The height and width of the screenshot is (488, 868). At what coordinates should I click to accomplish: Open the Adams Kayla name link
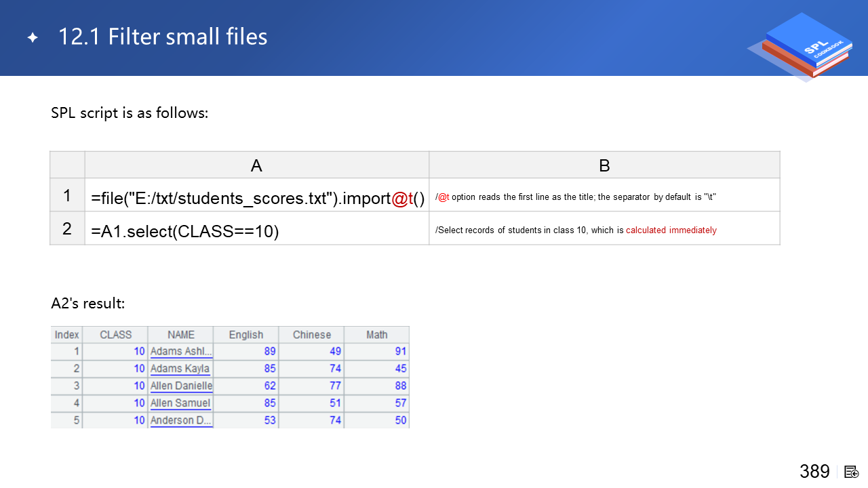[x=180, y=369]
